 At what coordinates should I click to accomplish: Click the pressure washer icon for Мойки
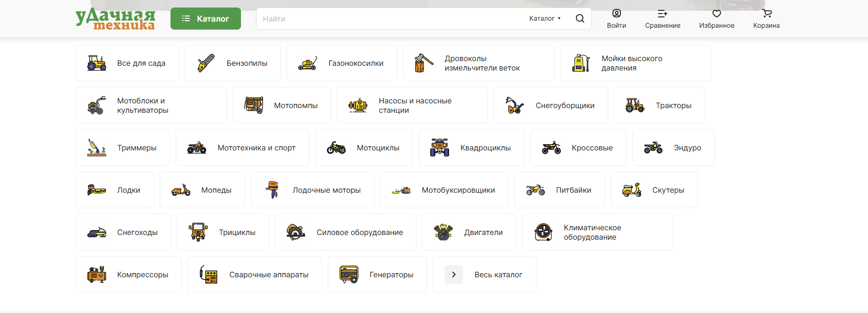click(x=581, y=63)
